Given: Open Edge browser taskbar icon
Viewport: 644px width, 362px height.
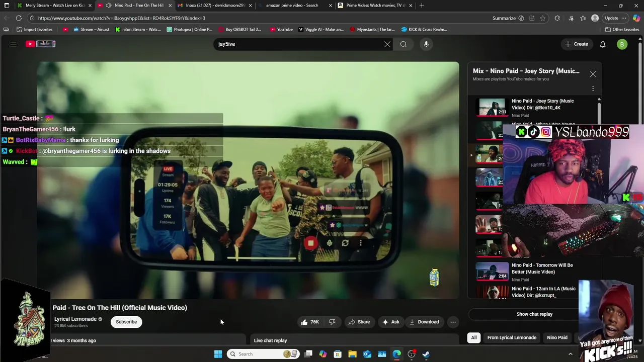Looking at the screenshot, I should coord(397,354).
